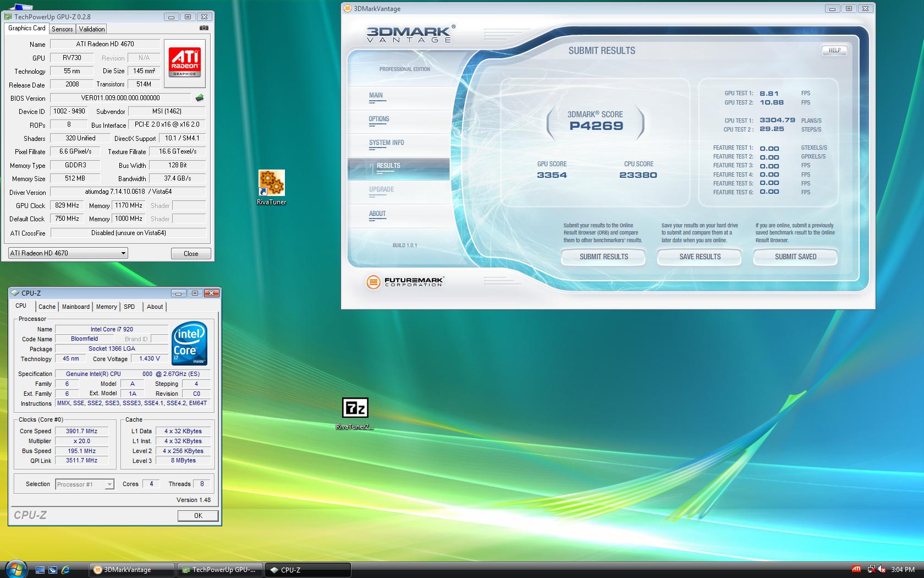Click the ATI tray icon in system tray
The width and height of the screenshot is (924, 578).
[x=856, y=569]
